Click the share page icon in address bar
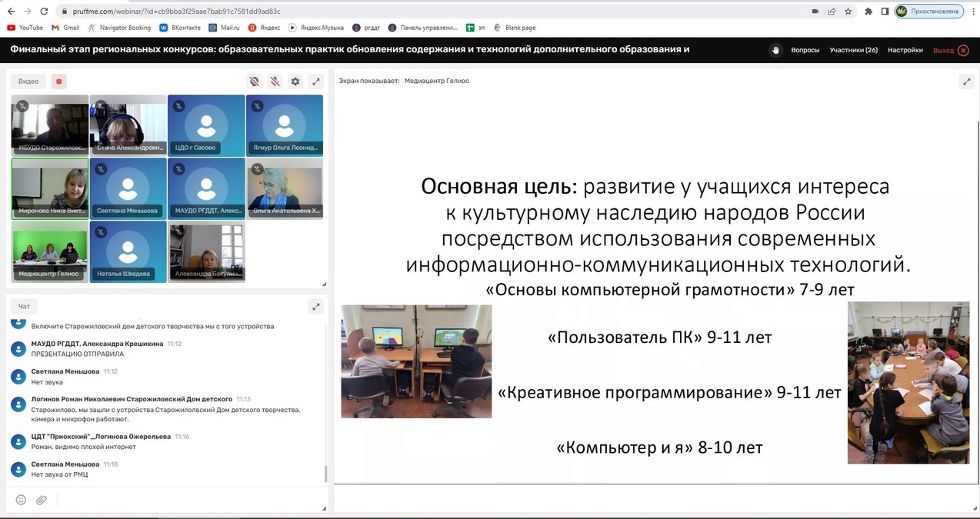980x519 pixels. tap(832, 12)
